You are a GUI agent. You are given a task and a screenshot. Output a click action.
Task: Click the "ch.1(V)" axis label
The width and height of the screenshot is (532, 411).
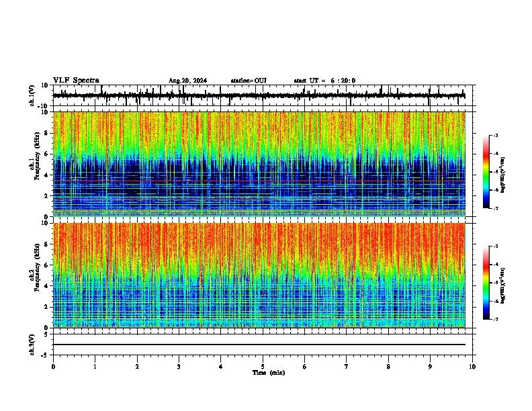(x=32, y=95)
